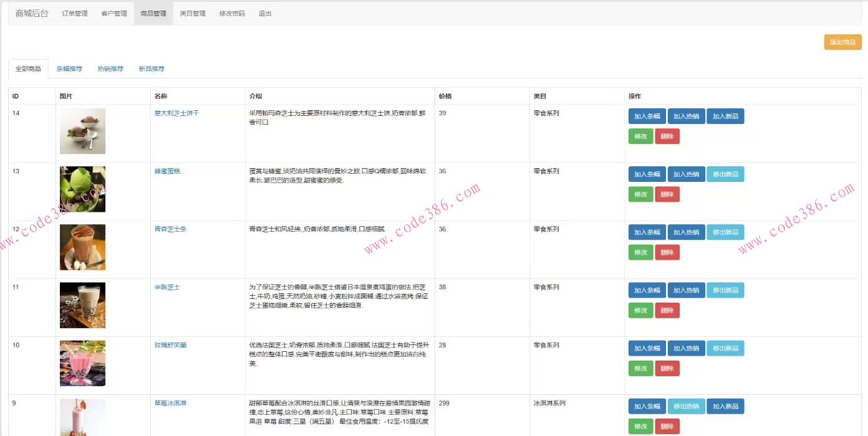Switch to the 条幅推荐 tab

pyautogui.click(x=69, y=69)
